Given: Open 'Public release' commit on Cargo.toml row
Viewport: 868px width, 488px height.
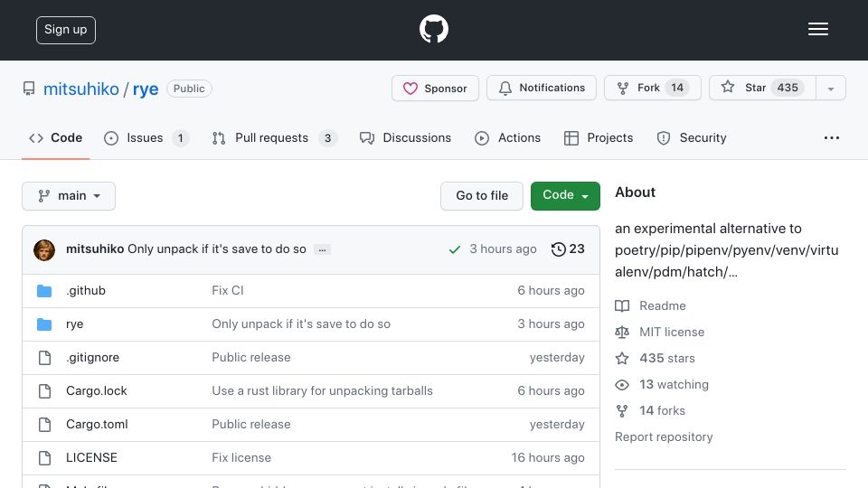Looking at the screenshot, I should 251,425.
